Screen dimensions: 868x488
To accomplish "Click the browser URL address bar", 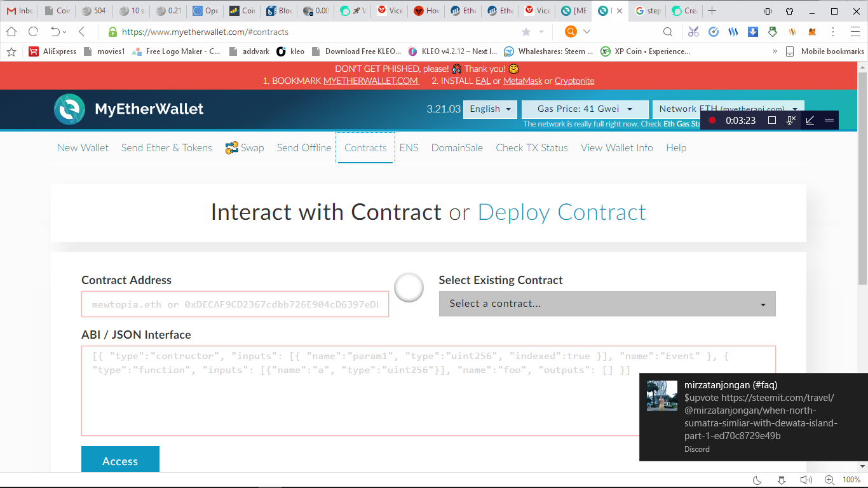I will pos(318,32).
